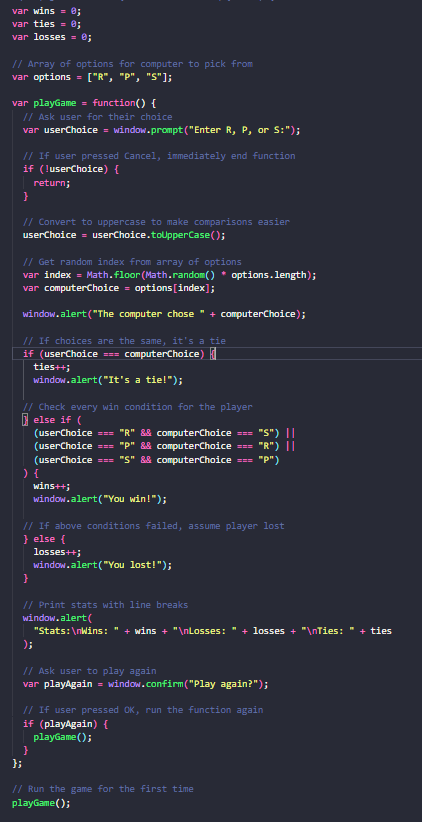
Task: Click the playGame() call inside the playAgain block
Action: click(62, 737)
